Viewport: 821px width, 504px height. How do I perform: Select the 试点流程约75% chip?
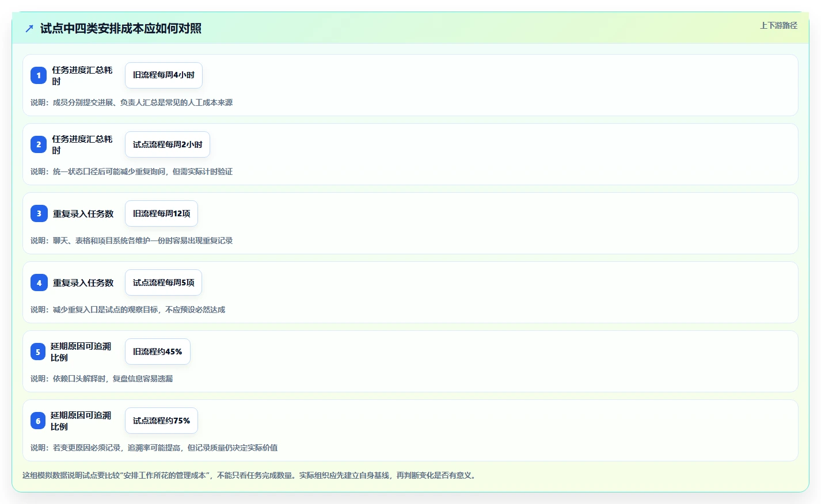(161, 421)
